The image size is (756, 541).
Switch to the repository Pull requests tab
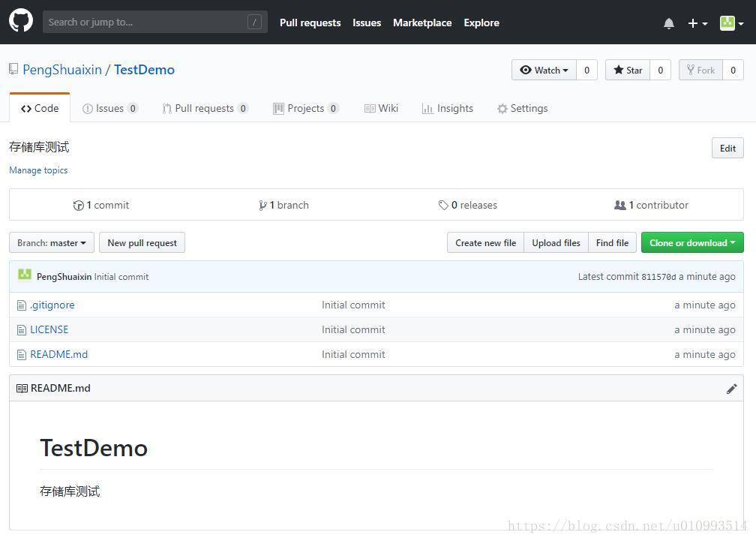point(205,108)
